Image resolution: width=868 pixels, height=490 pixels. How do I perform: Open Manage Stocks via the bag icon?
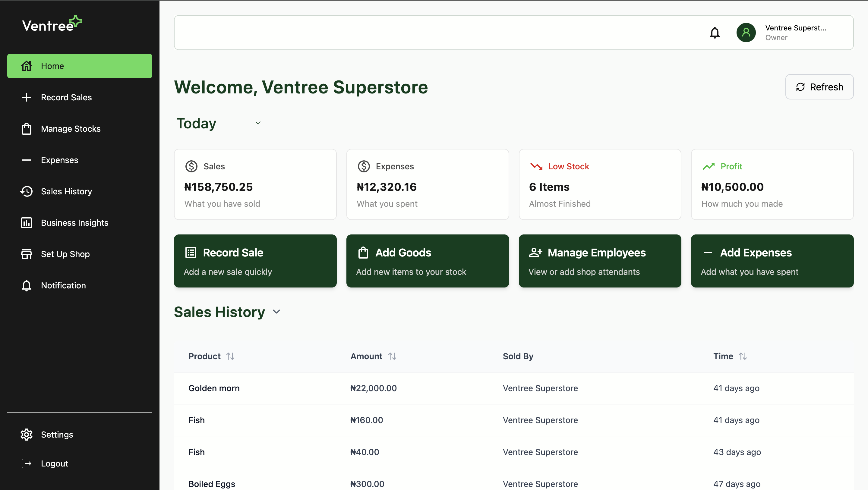[26, 129]
